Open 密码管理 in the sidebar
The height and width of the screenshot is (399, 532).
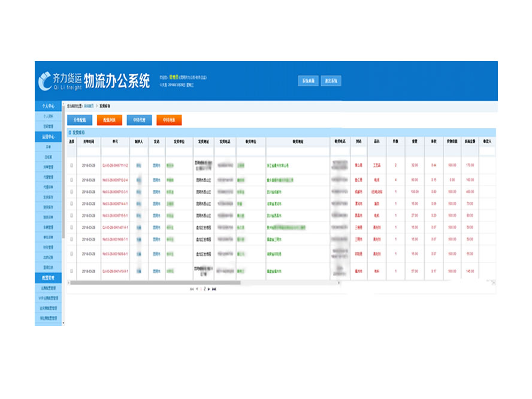(48, 126)
